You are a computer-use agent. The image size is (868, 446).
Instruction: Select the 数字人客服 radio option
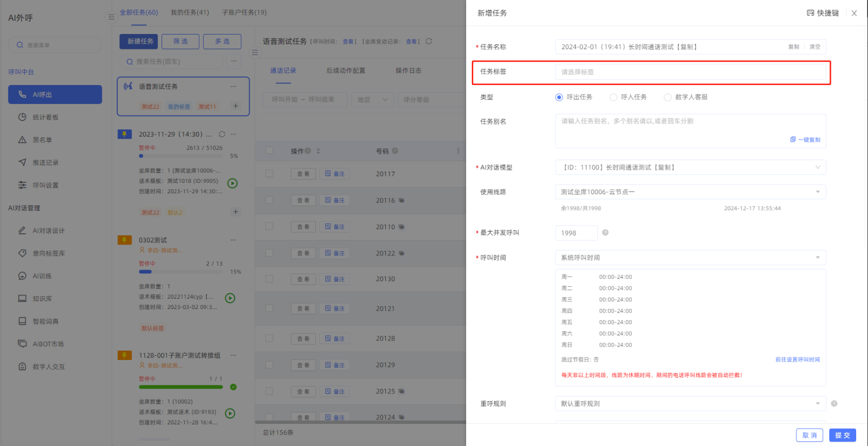[x=667, y=97]
